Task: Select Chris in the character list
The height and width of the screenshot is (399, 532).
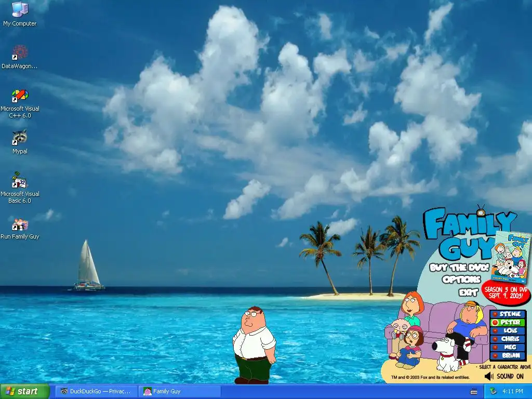Action: coord(508,339)
